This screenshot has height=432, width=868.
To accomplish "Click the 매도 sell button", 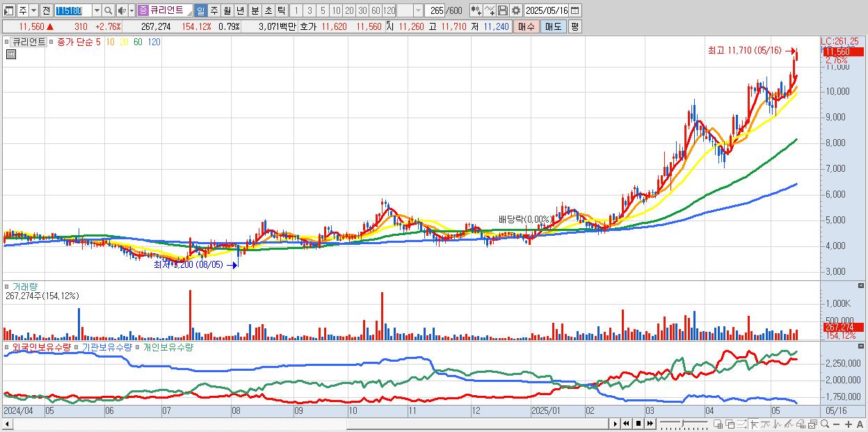I will [x=553, y=26].
